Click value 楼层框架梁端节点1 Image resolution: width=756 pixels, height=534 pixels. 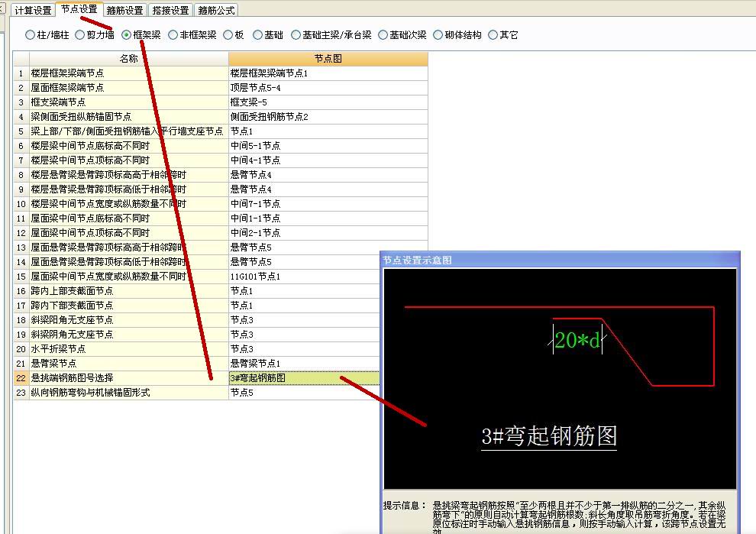coord(328,73)
